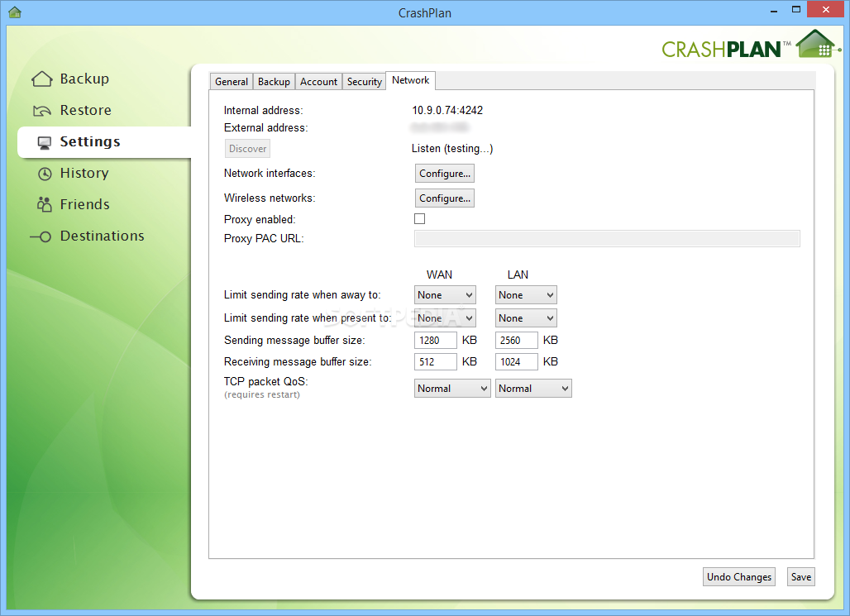The height and width of the screenshot is (616, 850).
Task: Open the Friends section
Action: point(84,204)
